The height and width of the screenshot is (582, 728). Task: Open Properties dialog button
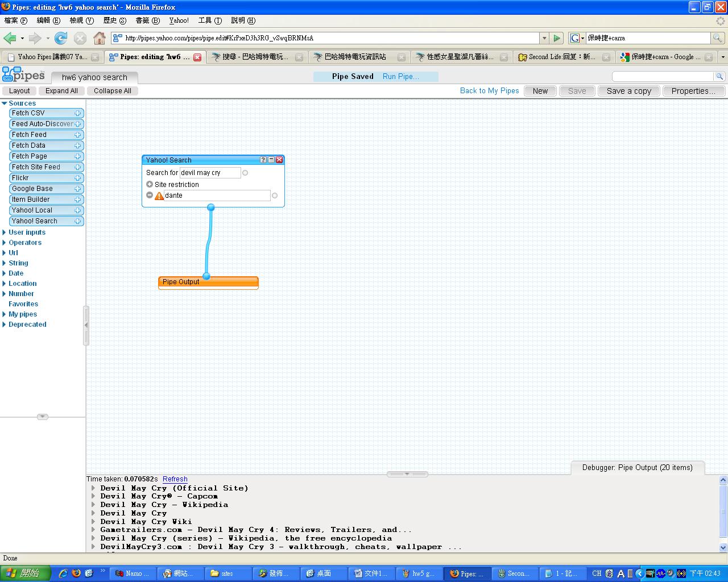(x=693, y=91)
